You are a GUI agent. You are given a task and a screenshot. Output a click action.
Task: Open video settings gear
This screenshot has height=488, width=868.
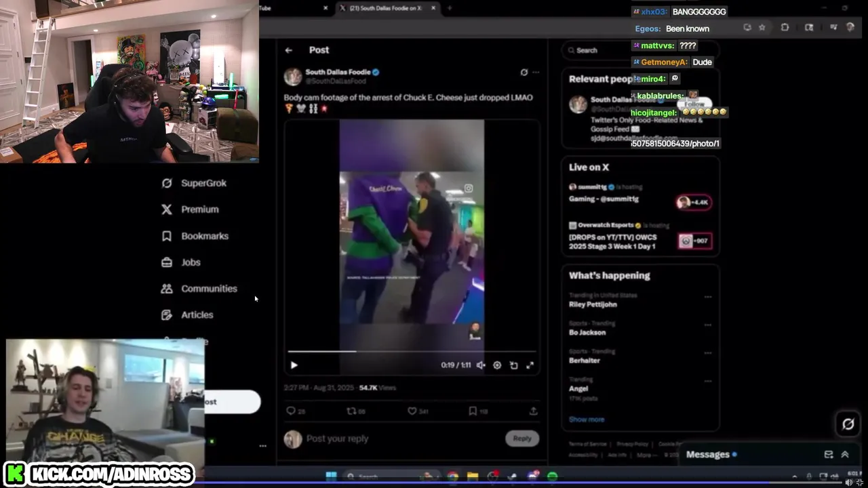[497, 365]
